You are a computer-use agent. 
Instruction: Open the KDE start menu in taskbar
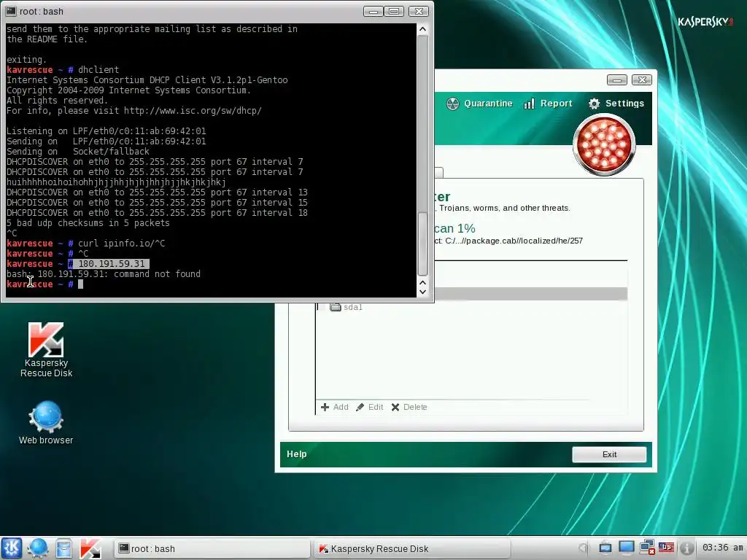12,548
